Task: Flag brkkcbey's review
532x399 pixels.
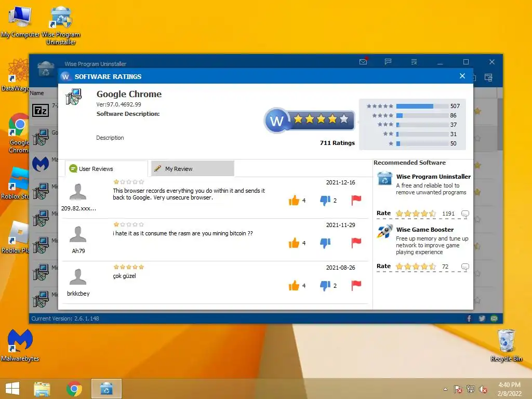Action: coord(356,285)
